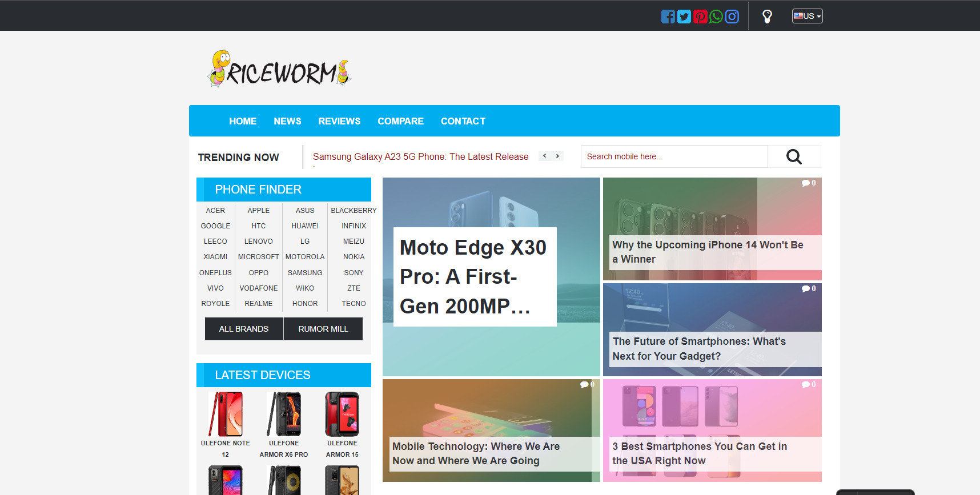
Task: Open the Instagram icon link
Action: point(732,17)
